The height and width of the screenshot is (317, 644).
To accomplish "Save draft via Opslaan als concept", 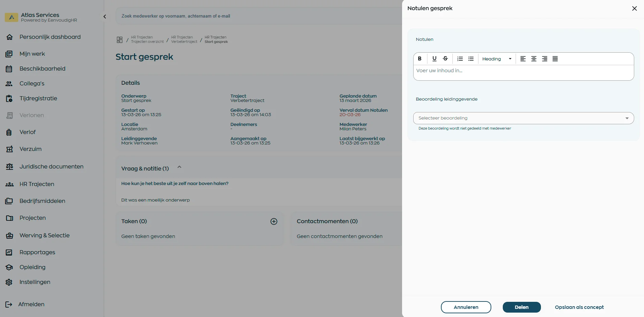I will coord(579,307).
